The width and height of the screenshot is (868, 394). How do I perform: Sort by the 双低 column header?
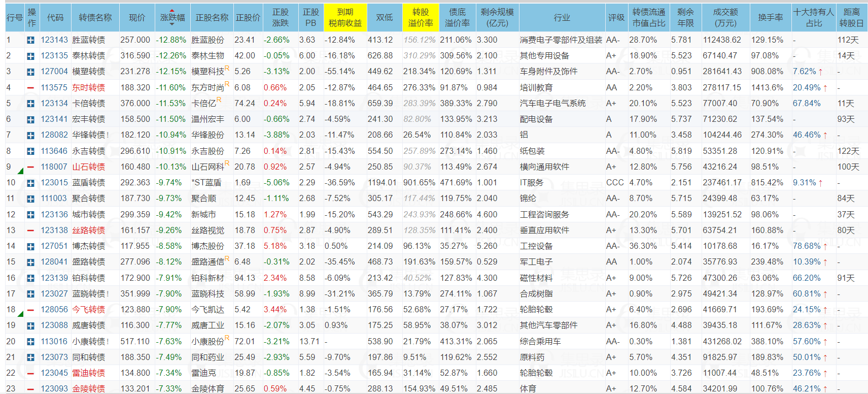coord(385,17)
